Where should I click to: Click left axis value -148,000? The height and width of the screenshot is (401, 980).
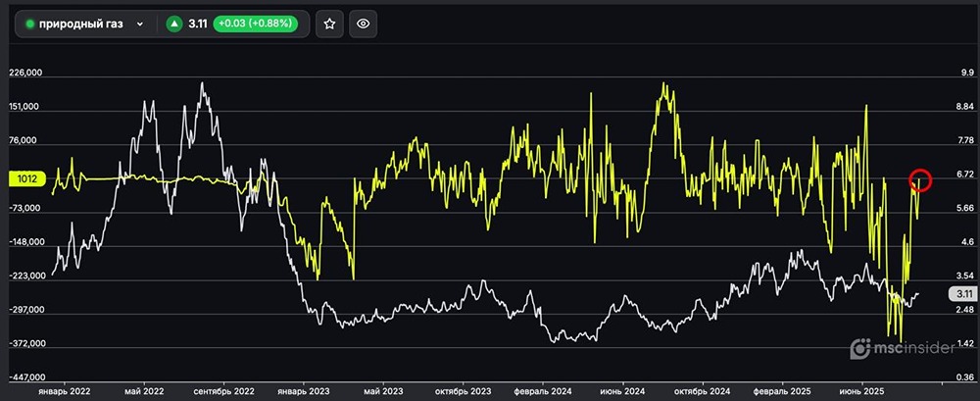point(25,241)
